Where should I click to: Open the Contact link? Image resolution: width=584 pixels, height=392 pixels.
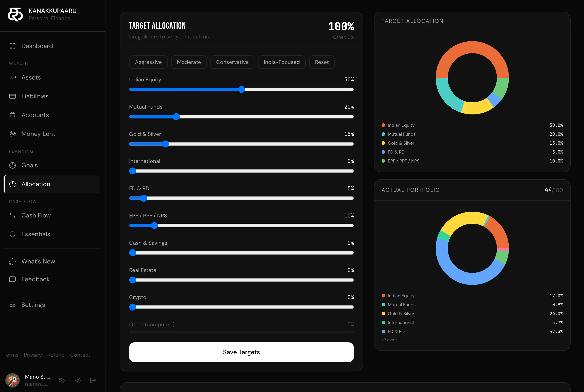pyautogui.click(x=80, y=355)
